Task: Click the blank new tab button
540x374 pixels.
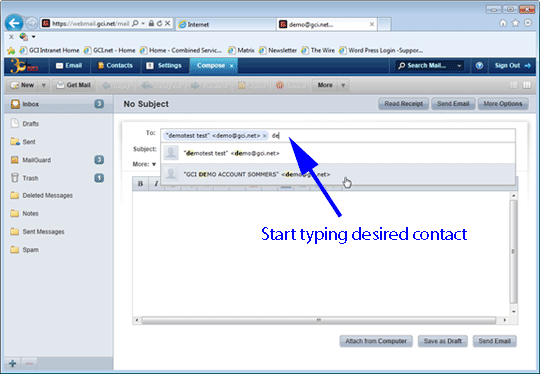Action: (x=384, y=24)
